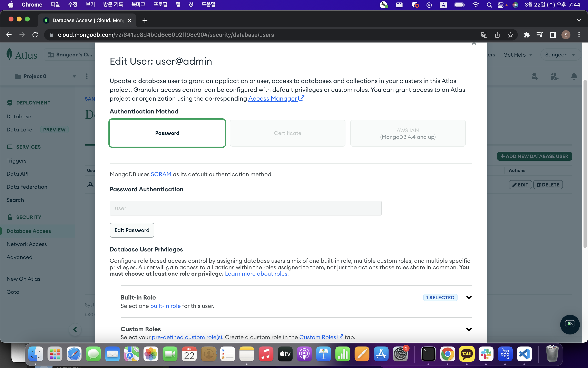Open the tab search dropdown arrow

pos(579,20)
